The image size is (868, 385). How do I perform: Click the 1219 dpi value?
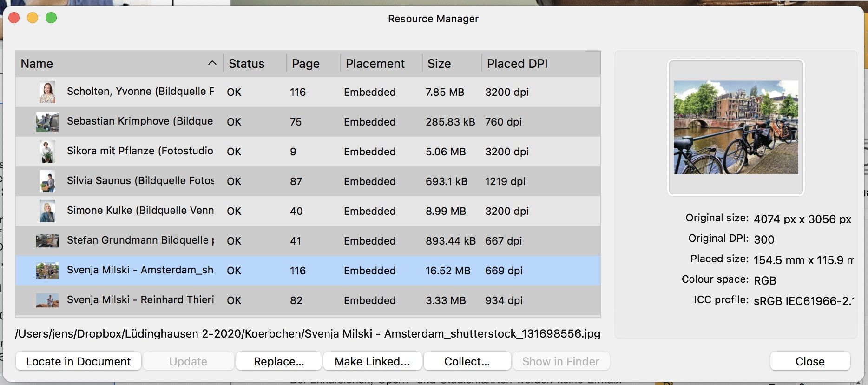505,181
